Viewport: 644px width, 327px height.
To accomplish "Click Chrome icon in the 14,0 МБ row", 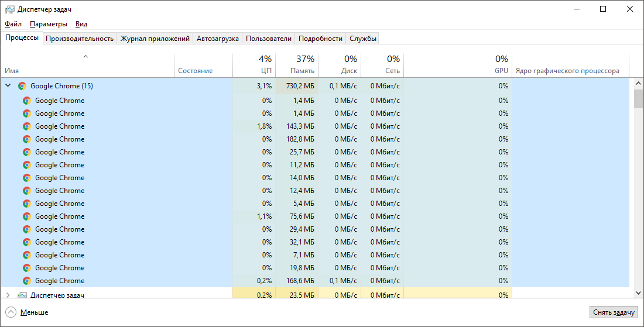I will point(27,178).
